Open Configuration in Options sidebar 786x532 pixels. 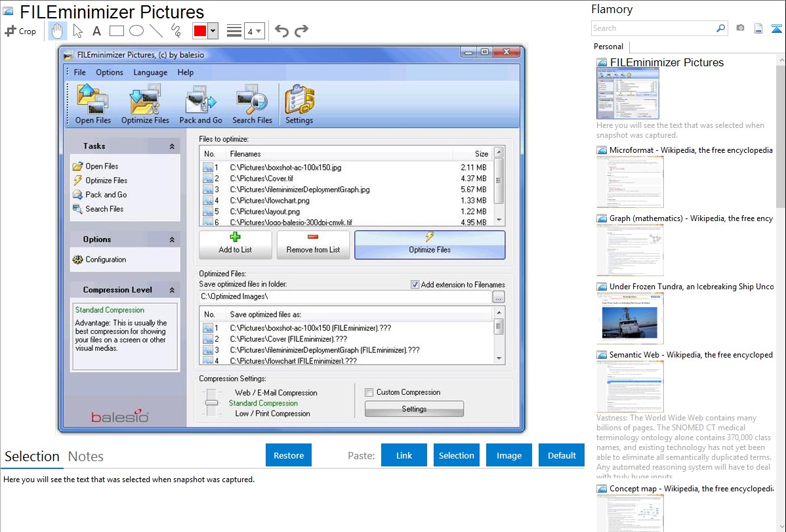click(x=99, y=259)
